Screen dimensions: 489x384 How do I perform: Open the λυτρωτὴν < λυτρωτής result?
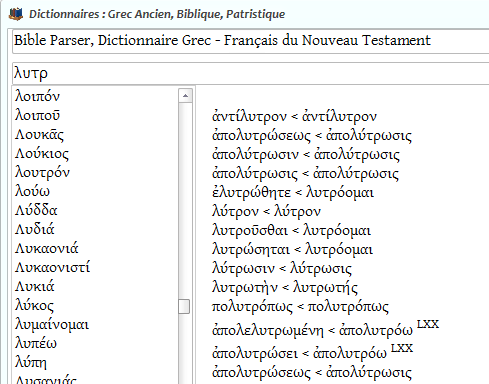pyautogui.click(x=285, y=288)
